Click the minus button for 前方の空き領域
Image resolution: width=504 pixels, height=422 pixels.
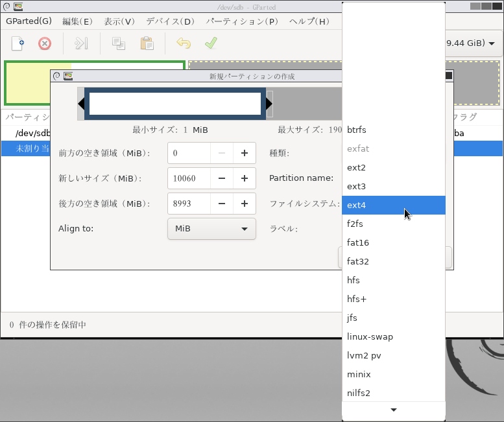click(x=222, y=153)
